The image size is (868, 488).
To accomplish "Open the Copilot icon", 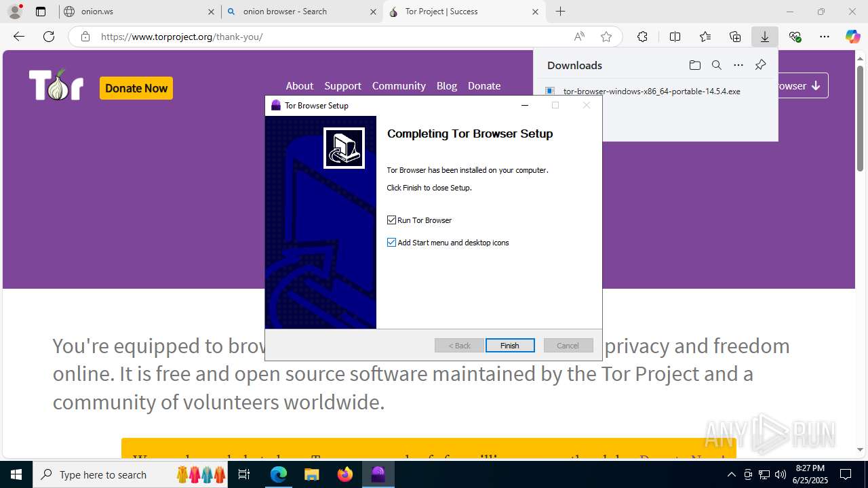I will [x=852, y=37].
